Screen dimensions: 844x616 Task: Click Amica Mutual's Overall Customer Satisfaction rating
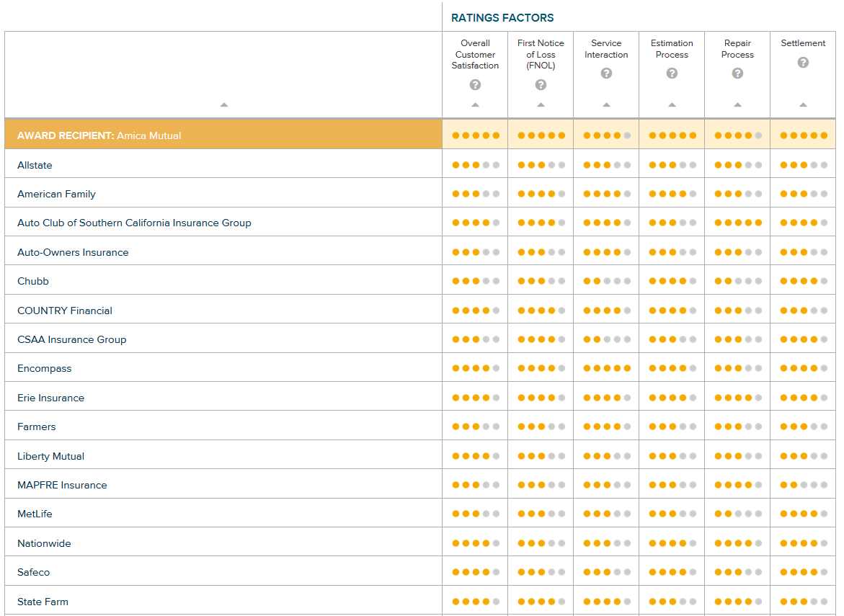point(476,135)
